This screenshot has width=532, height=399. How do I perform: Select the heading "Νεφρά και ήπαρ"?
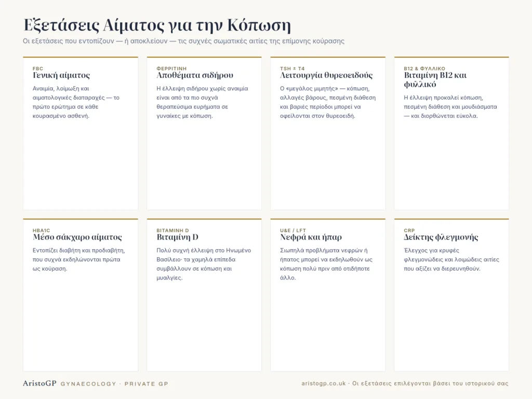click(311, 237)
